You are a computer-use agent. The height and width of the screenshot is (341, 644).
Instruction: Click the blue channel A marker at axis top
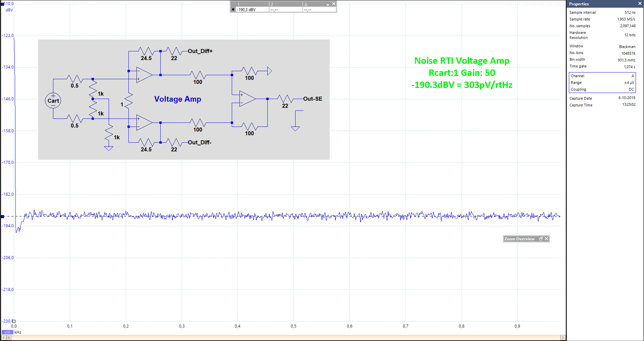click(x=3, y=4)
